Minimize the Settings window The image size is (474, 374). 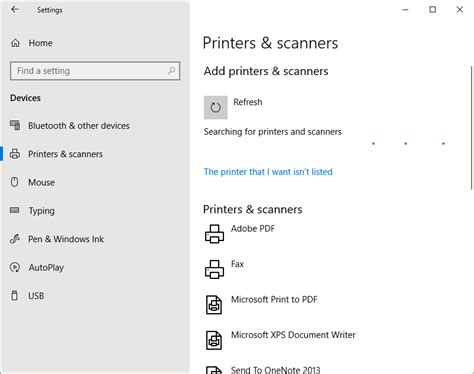(x=405, y=10)
